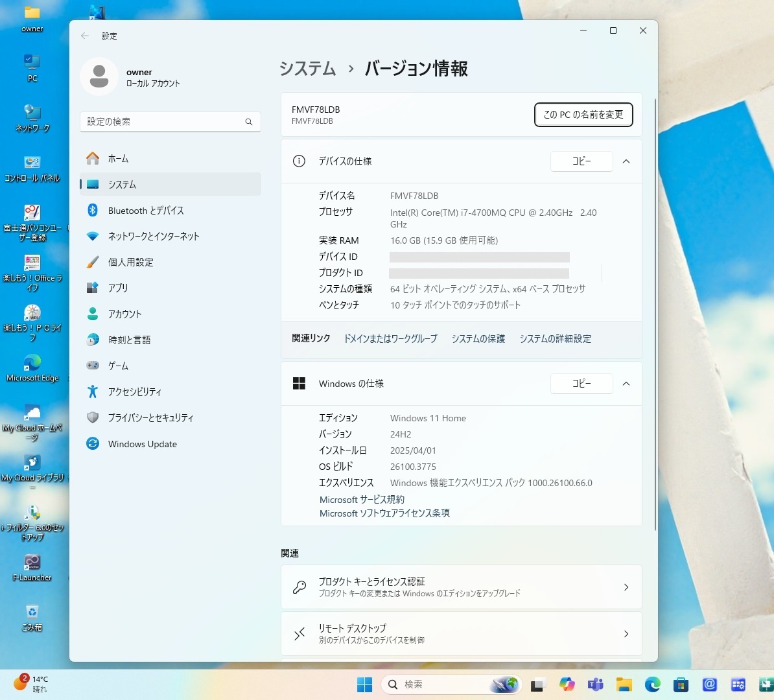Screen dimensions: 774x700
Task: Open the 楽しもう！Officeライフ desktop icon
Action: [x=32, y=272]
